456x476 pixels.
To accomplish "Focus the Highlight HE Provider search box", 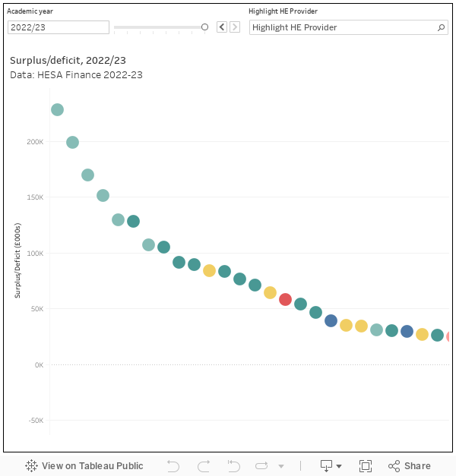I will pyautogui.click(x=342, y=27).
